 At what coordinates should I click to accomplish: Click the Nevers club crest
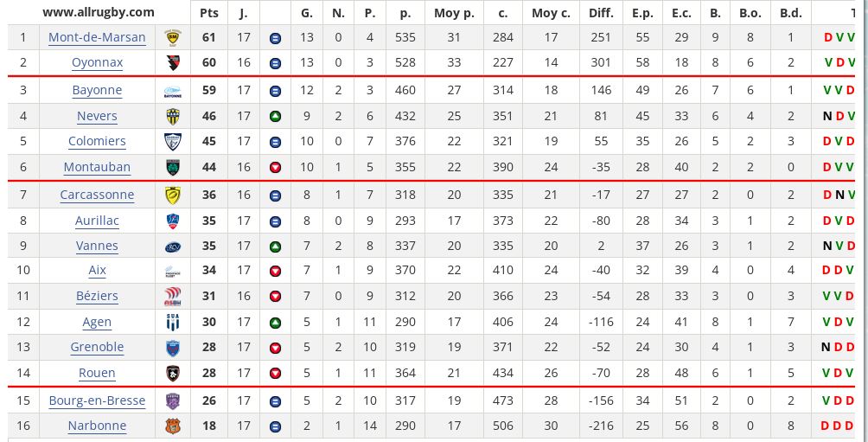[x=173, y=116]
